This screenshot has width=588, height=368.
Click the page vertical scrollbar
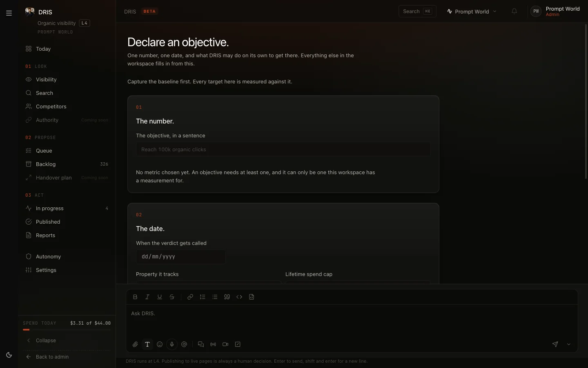tap(586, 101)
